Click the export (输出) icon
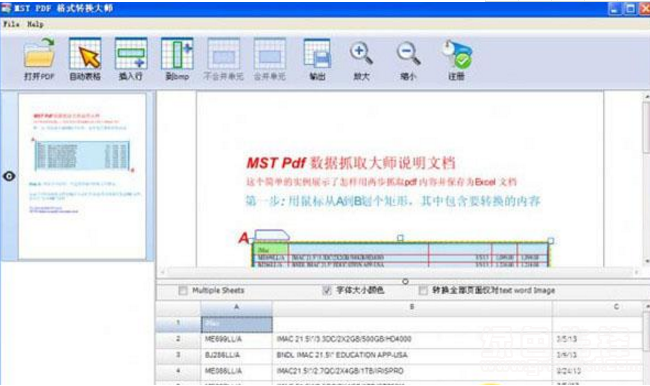 pos(317,58)
